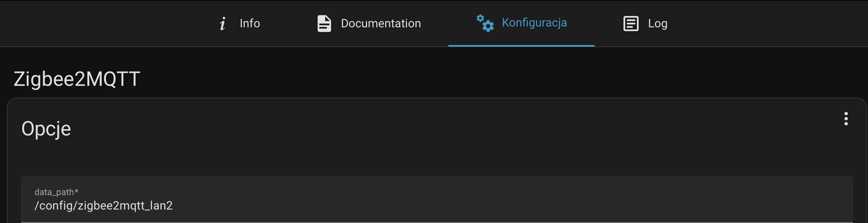
Task: Click the Opcje card title
Action: [x=46, y=129]
